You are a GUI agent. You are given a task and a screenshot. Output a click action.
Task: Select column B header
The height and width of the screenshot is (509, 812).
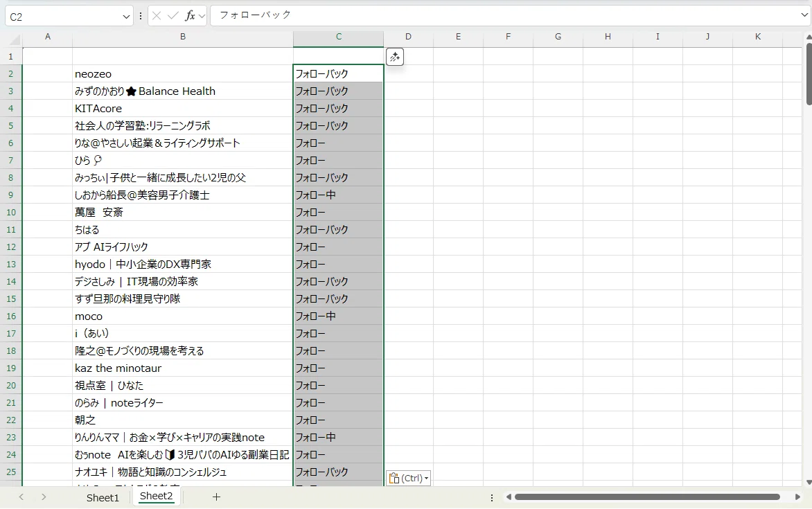tap(183, 37)
